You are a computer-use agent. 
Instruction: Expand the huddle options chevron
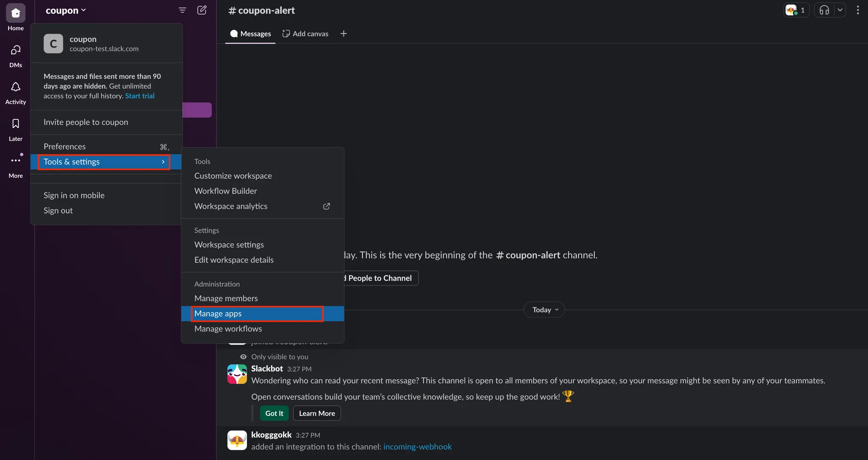[x=840, y=10]
